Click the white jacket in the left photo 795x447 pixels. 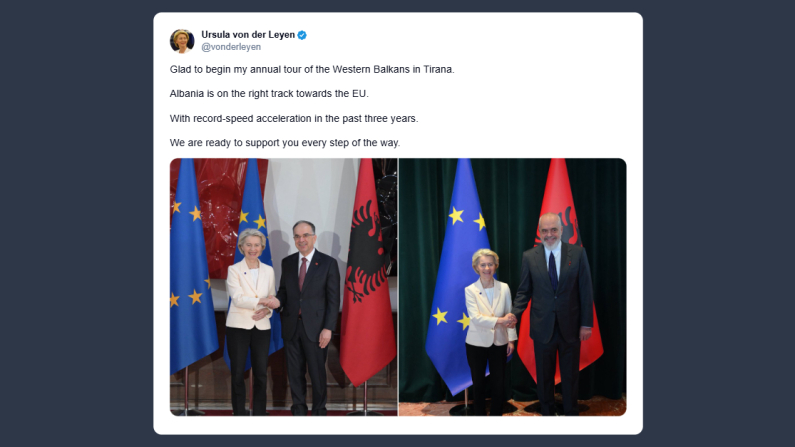[249, 295]
